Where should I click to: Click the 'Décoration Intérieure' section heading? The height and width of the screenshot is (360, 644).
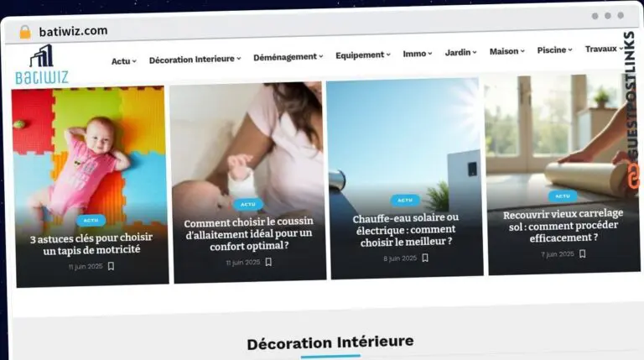(330, 342)
